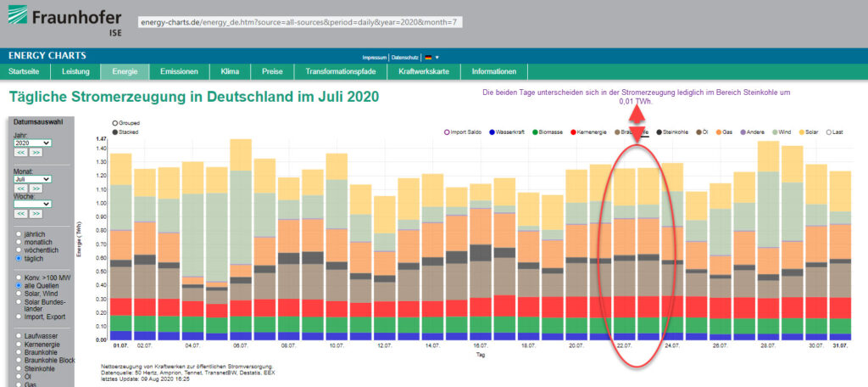The height and width of the screenshot is (387, 868).
Task: Select Konv. >100 MW source option
Action: click(x=19, y=278)
